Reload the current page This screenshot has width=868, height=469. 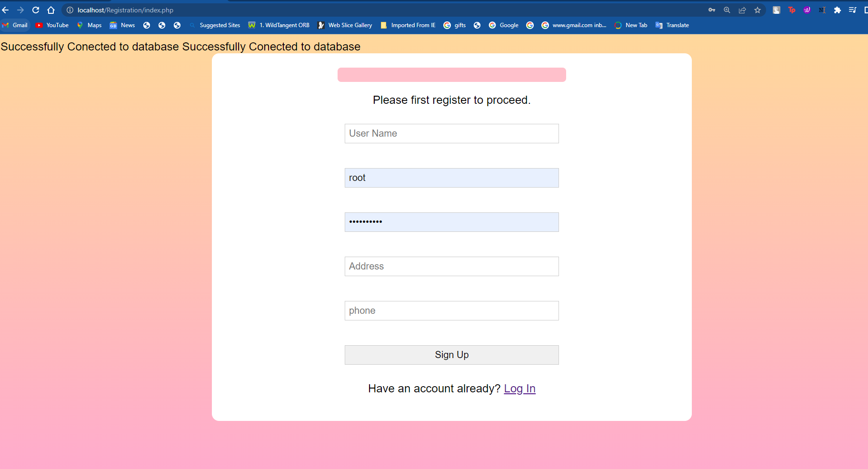point(36,10)
